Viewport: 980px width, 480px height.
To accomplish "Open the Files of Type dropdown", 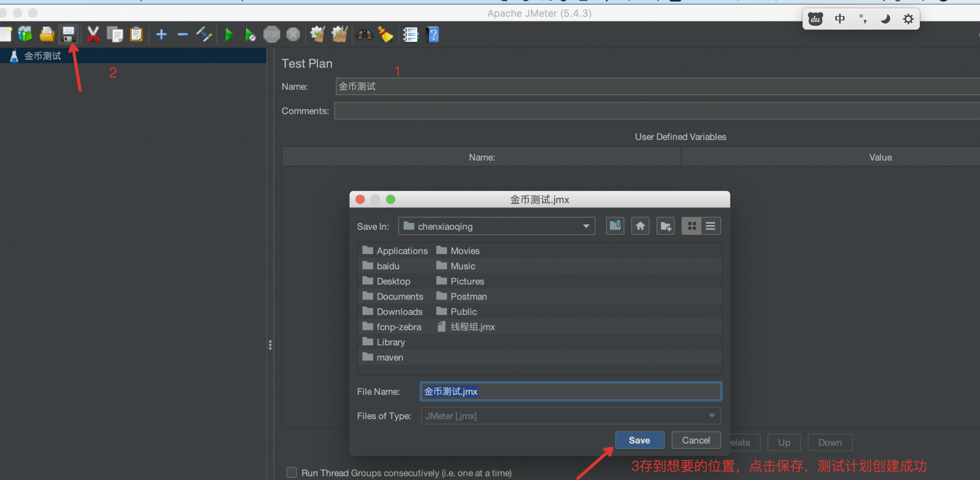I will (571, 416).
